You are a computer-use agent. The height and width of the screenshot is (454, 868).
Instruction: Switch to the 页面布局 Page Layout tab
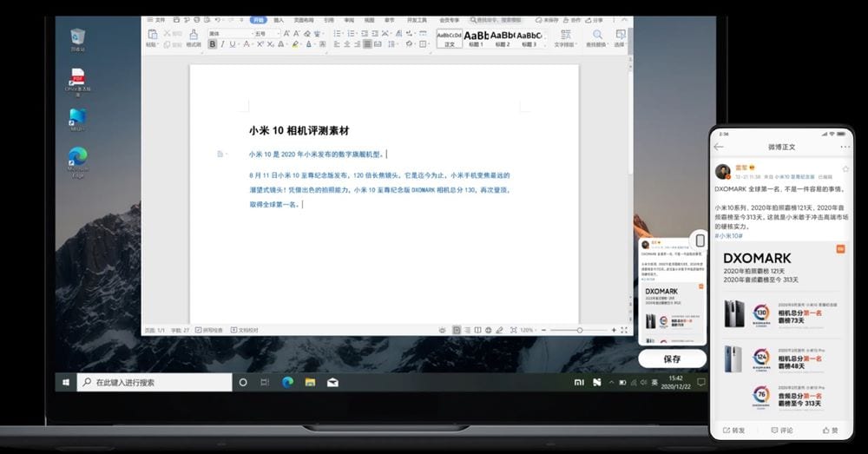click(x=303, y=20)
